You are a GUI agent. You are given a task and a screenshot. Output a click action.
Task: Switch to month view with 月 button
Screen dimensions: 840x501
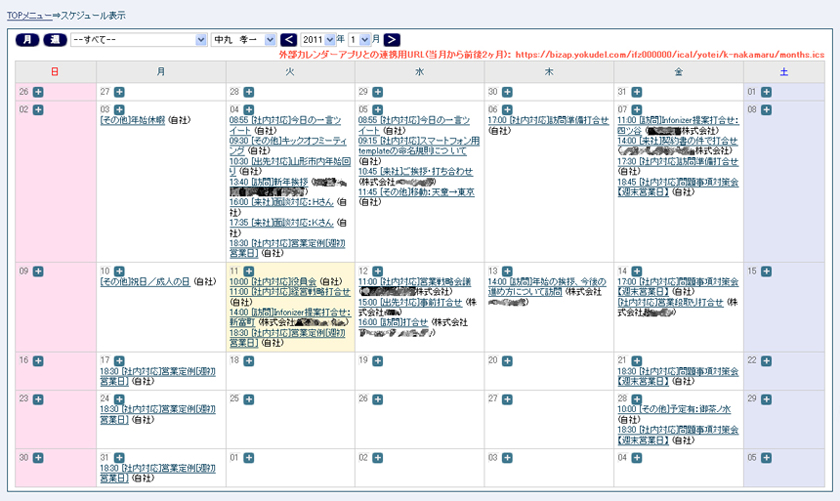click(x=27, y=39)
